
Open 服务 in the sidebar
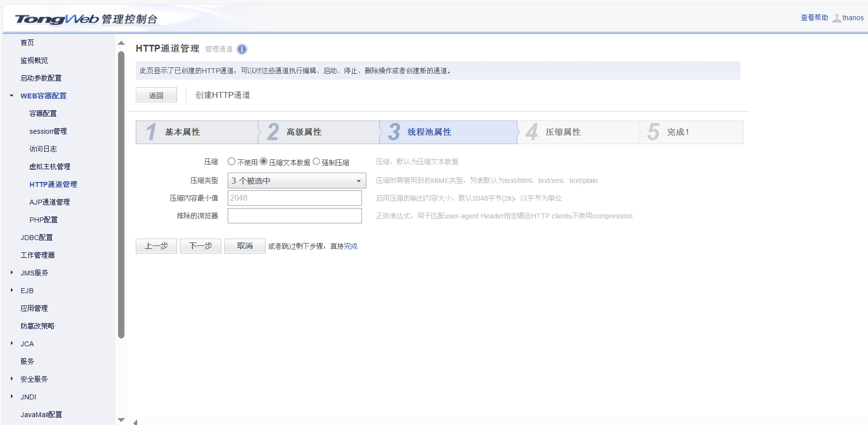point(27,362)
